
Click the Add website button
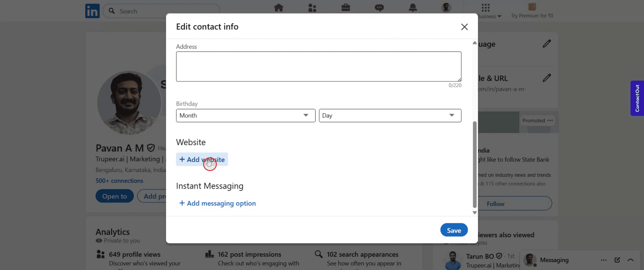click(202, 159)
